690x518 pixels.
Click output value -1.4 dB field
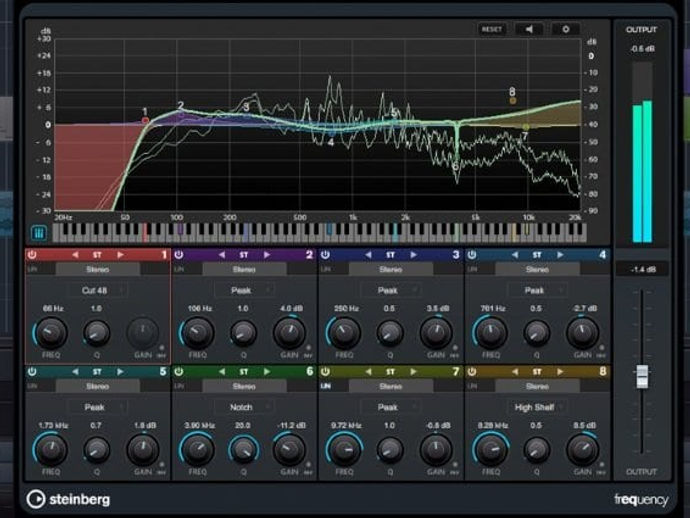click(x=642, y=269)
